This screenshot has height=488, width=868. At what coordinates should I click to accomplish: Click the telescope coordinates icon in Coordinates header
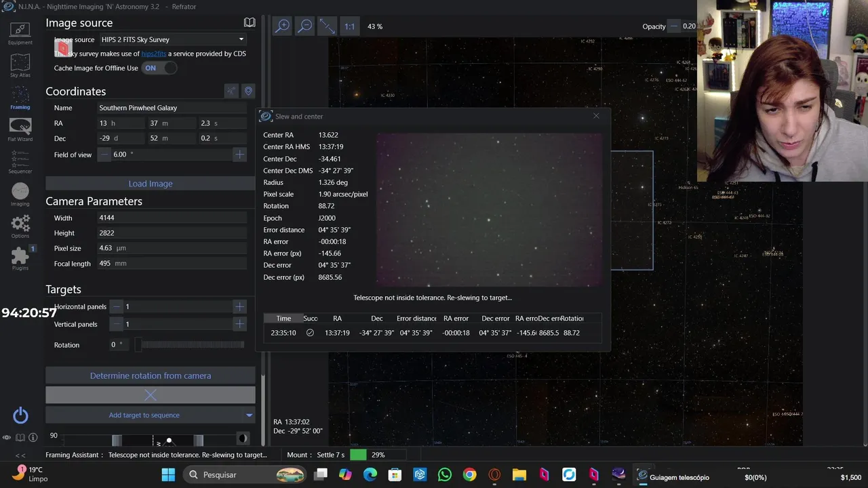point(232,91)
